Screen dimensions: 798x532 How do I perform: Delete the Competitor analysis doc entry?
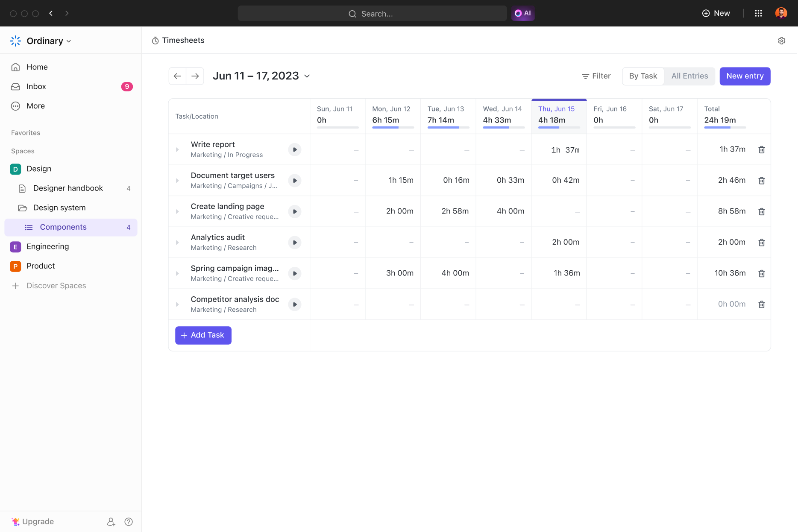[x=762, y=304]
